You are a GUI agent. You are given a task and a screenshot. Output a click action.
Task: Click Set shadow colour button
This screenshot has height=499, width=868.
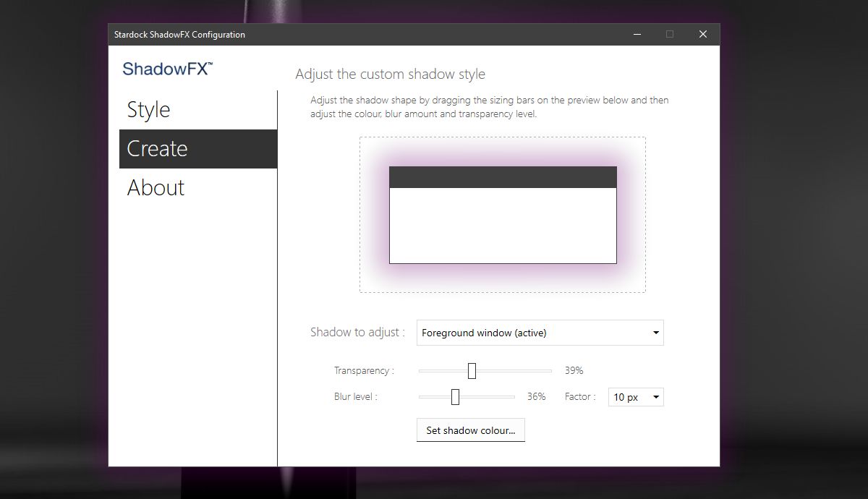(470, 430)
